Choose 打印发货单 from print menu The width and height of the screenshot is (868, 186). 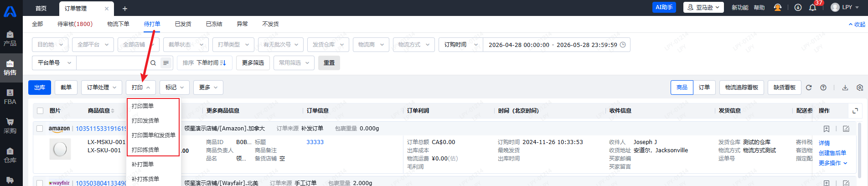tap(153, 120)
